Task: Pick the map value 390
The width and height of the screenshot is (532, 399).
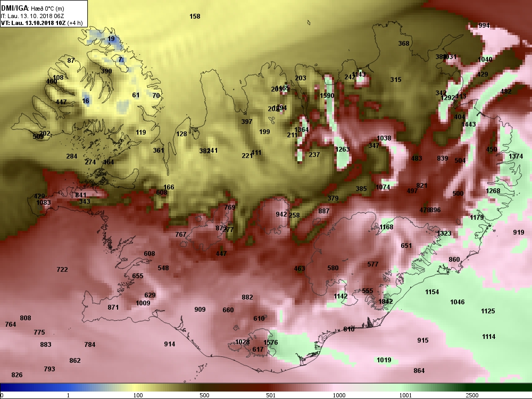Action: point(106,71)
